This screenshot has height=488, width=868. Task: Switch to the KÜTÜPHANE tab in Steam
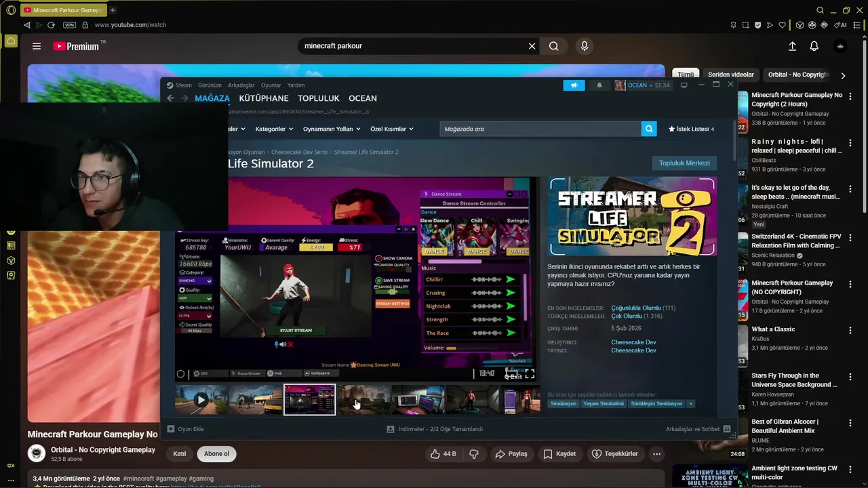pyautogui.click(x=264, y=98)
